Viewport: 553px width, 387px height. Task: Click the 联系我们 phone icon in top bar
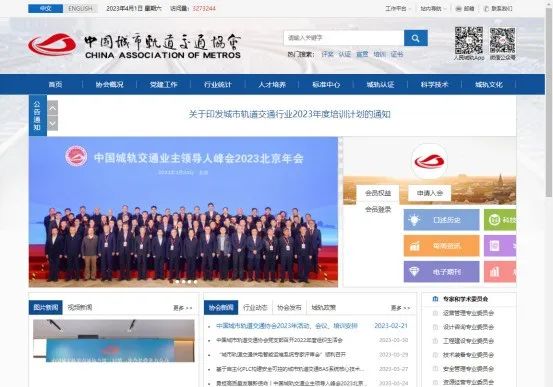click(x=486, y=8)
